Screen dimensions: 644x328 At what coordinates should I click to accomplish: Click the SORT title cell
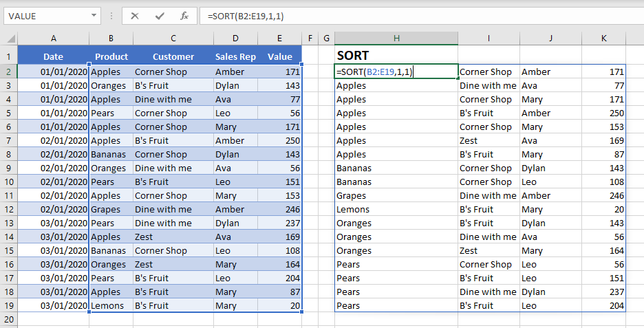pos(396,55)
